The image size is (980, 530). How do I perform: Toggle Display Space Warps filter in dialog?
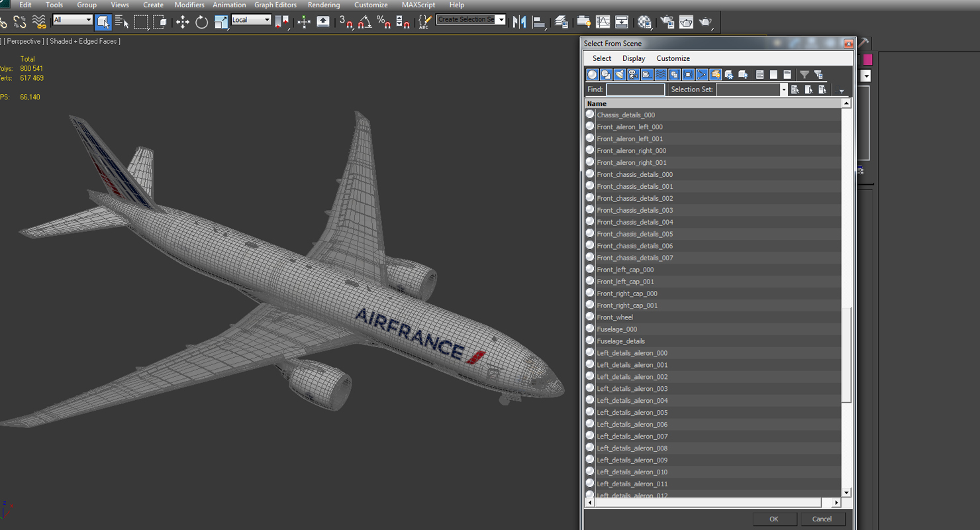coord(661,75)
